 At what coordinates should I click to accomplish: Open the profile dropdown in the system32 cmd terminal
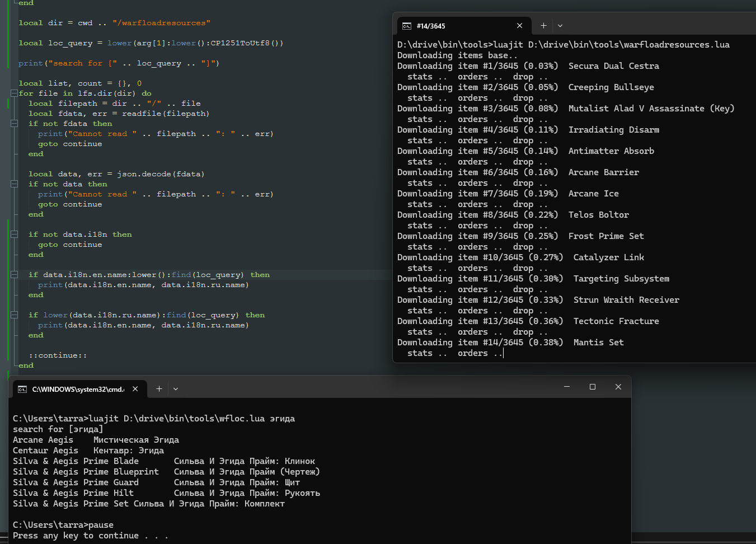[x=176, y=389]
